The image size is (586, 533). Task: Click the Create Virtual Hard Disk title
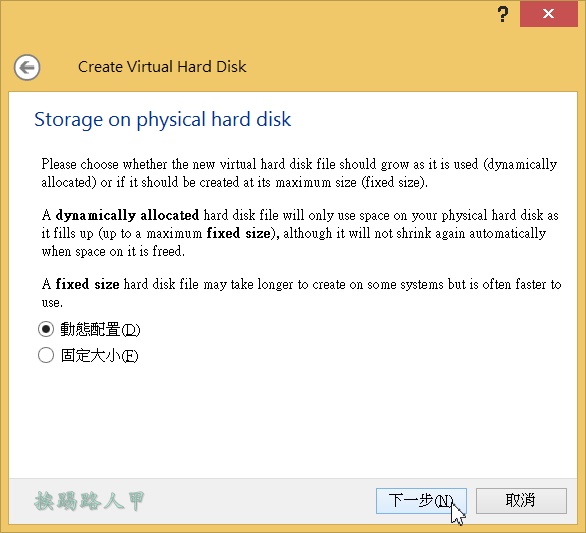(x=162, y=67)
